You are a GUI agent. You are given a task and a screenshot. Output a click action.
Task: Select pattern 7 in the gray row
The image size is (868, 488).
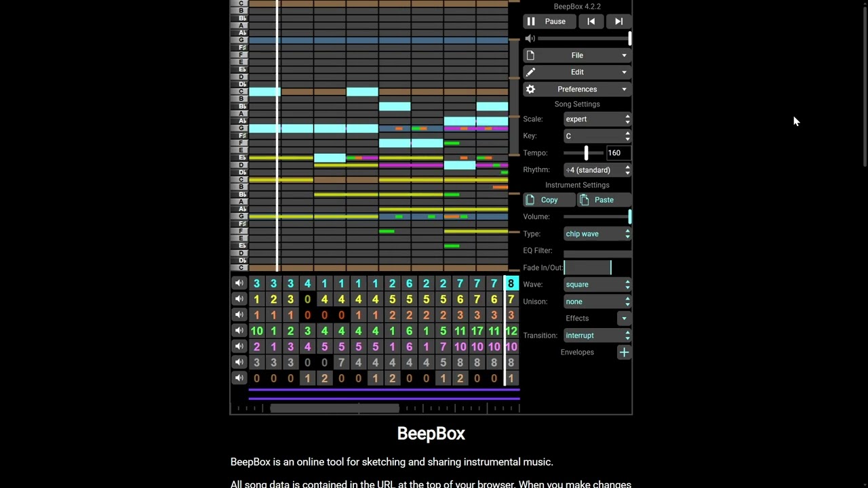(x=341, y=363)
